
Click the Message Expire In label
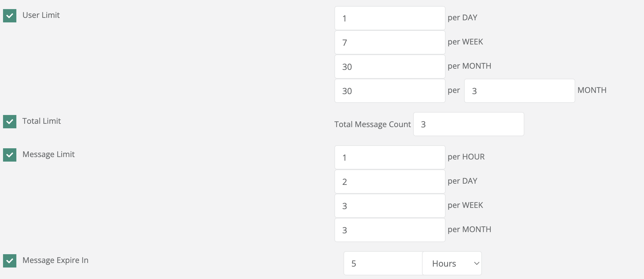tap(55, 260)
